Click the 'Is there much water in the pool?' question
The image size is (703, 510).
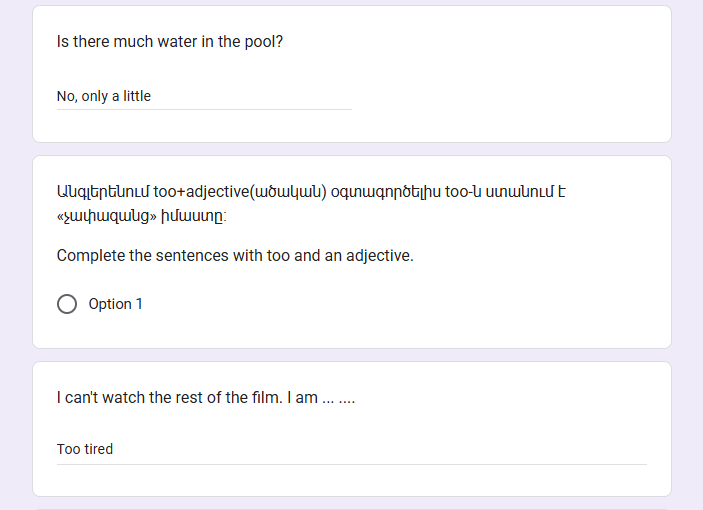point(169,42)
